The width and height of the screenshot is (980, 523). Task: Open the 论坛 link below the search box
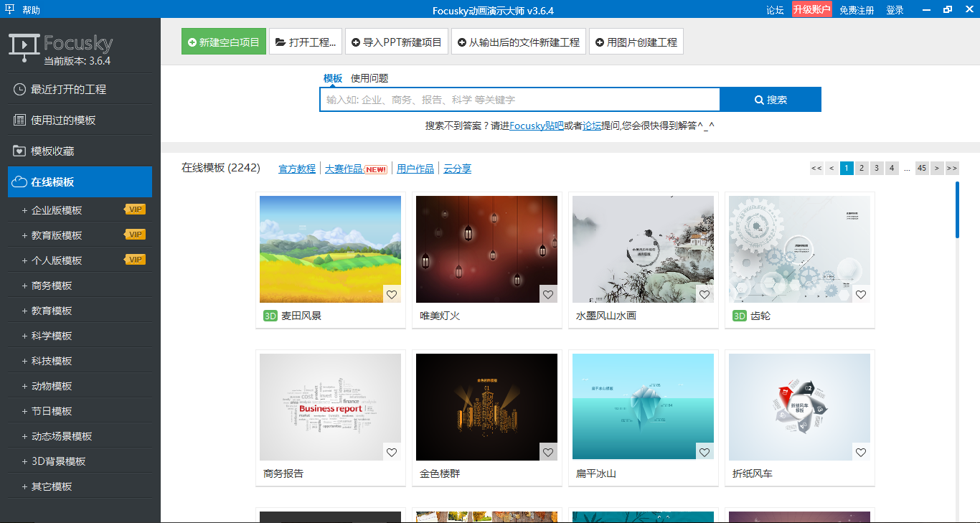592,126
